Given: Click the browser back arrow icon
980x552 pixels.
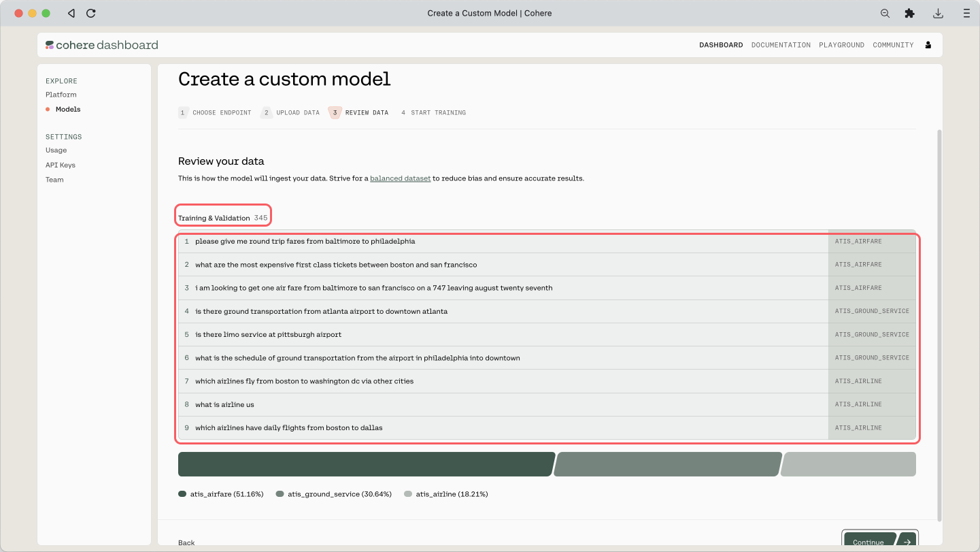Looking at the screenshot, I should coord(71,13).
